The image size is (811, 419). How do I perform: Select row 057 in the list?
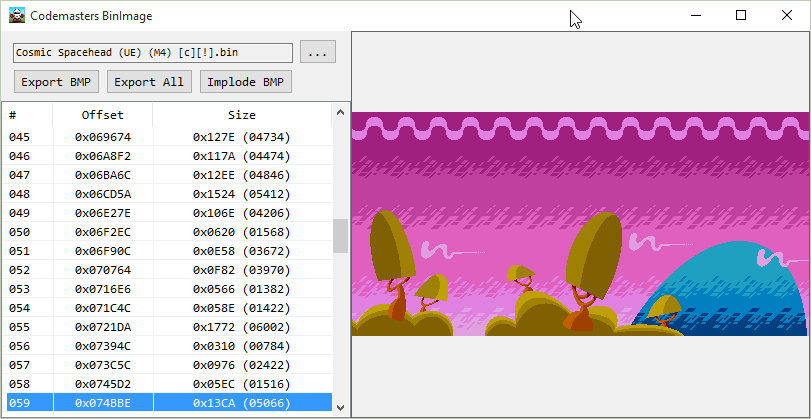pos(167,365)
